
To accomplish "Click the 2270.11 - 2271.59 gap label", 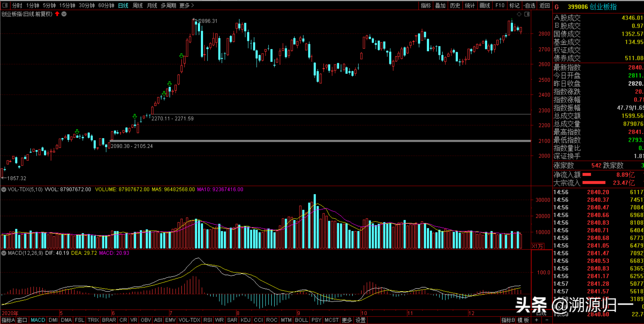I will (x=173, y=118).
